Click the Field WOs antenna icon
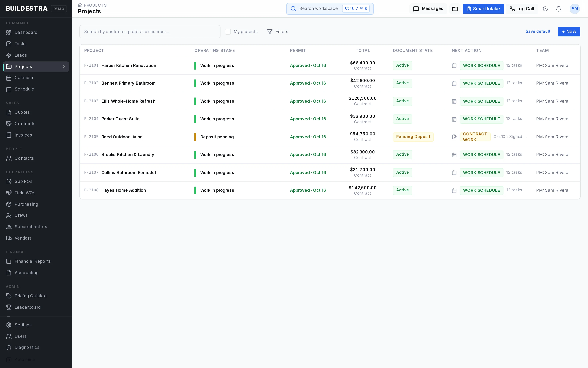588x368 pixels. coord(9,193)
